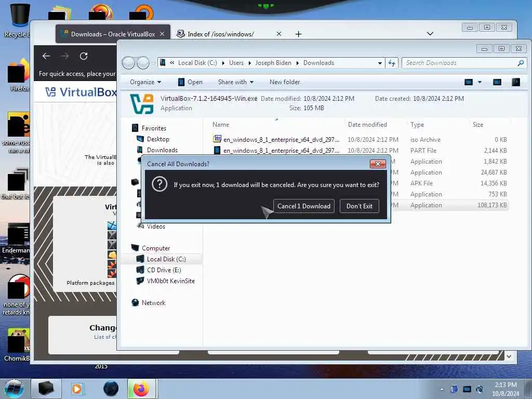Open Explorer help icon
This screenshot has width=532, height=399.
tap(516, 82)
